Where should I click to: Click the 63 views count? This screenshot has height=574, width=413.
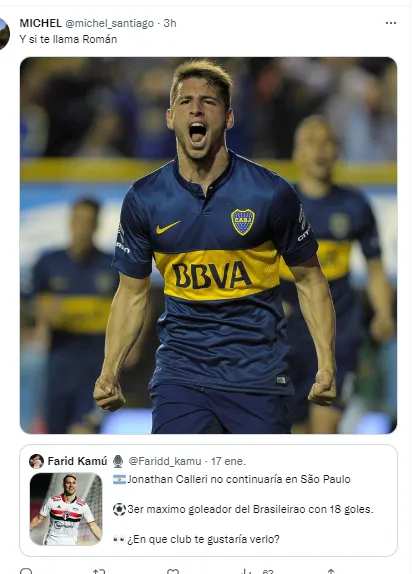coord(268,571)
